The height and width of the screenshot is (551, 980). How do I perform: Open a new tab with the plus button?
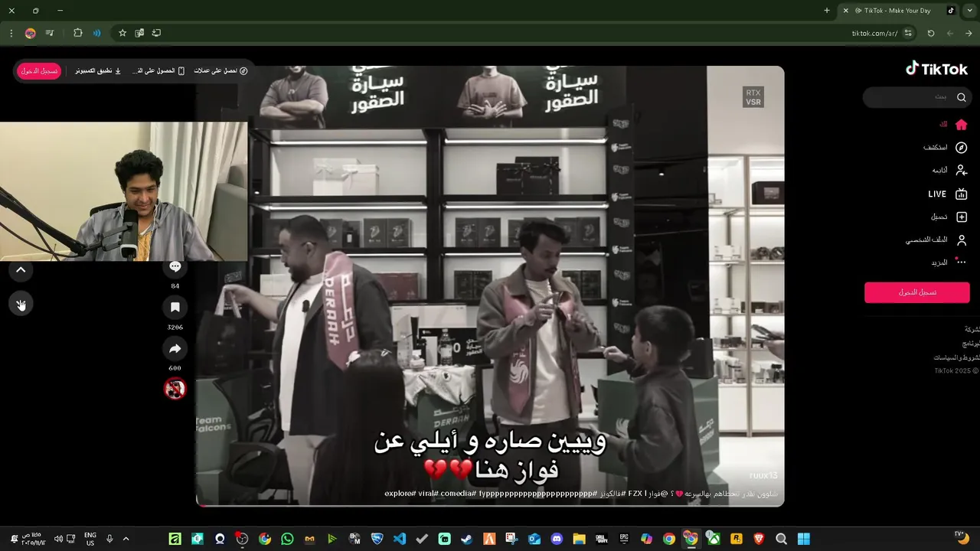[826, 11]
